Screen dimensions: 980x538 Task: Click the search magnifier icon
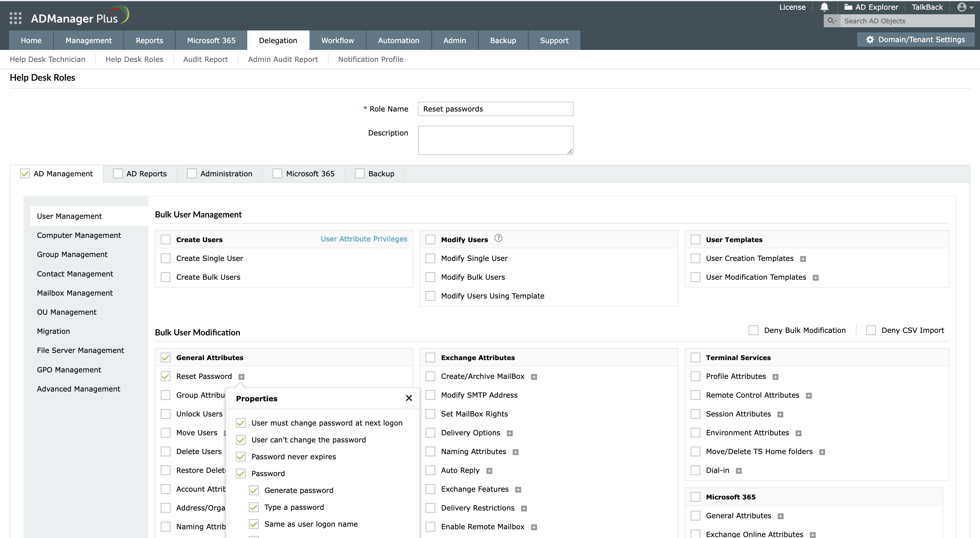click(831, 20)
